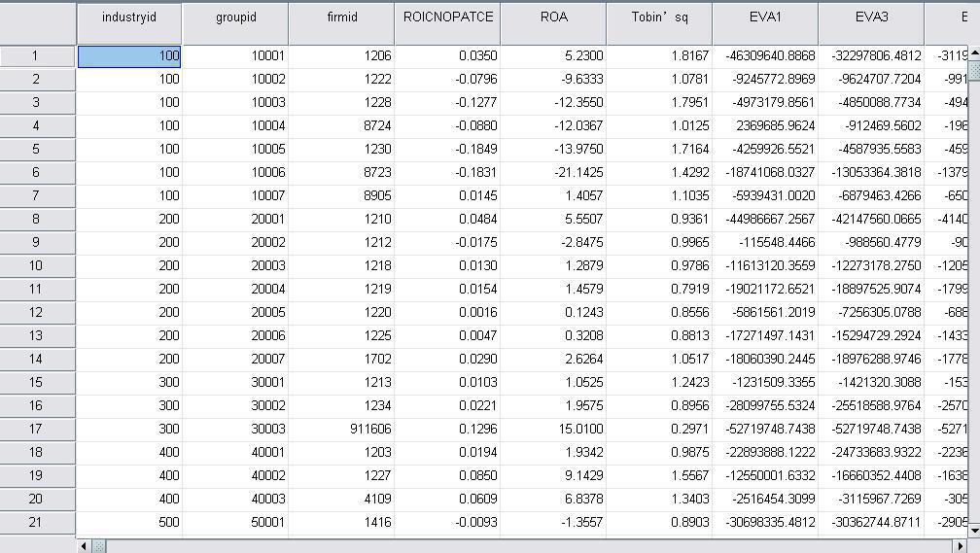Viewport: 980px width, 553px height.
Task: Select row 17 by its row number
Action: coord(37,429)
